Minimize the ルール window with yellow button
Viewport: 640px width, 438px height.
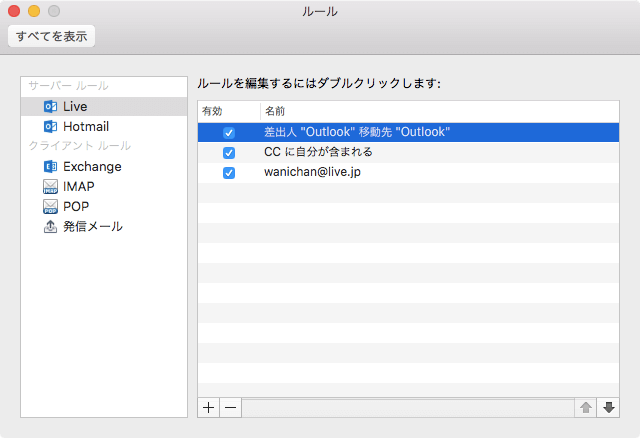click(x=34, y=11)
